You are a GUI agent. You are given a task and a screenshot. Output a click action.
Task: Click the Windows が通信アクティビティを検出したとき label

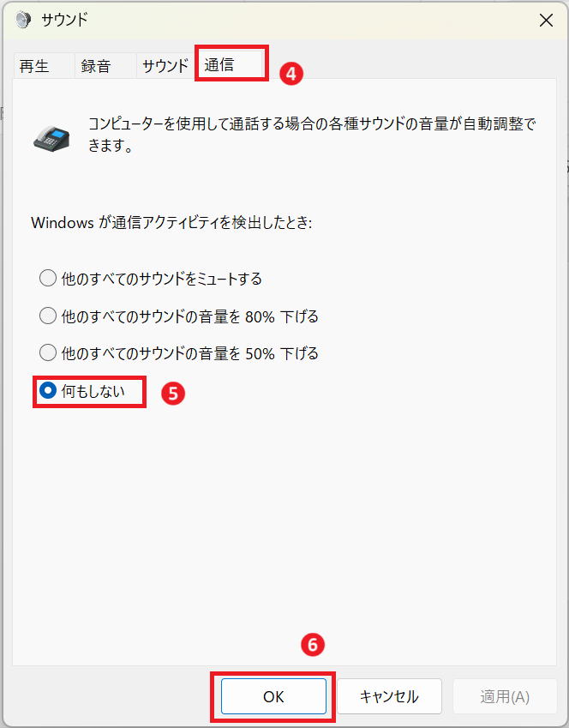pyautogui.click(x=171, y=222)
